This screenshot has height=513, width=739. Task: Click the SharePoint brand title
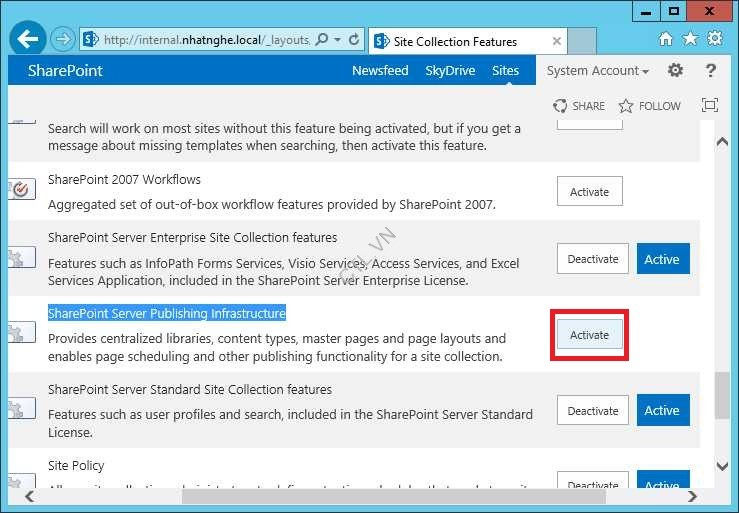click(x=65, y=71)
